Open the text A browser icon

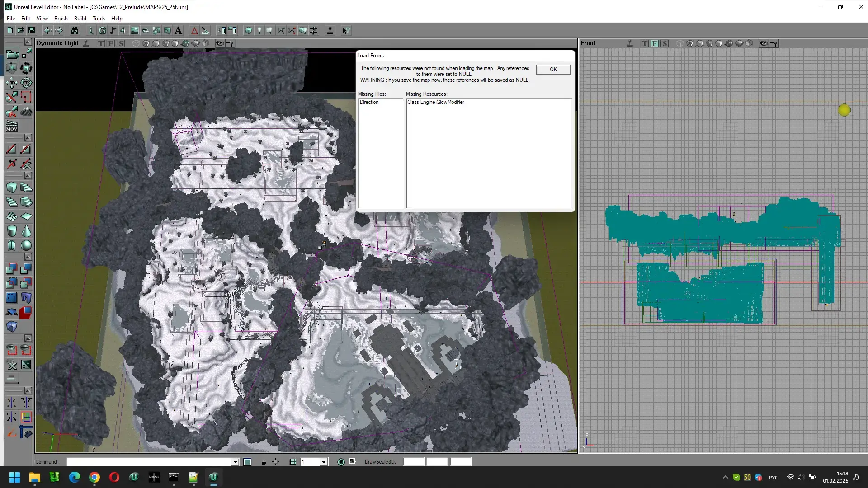[x=178, y=31]
